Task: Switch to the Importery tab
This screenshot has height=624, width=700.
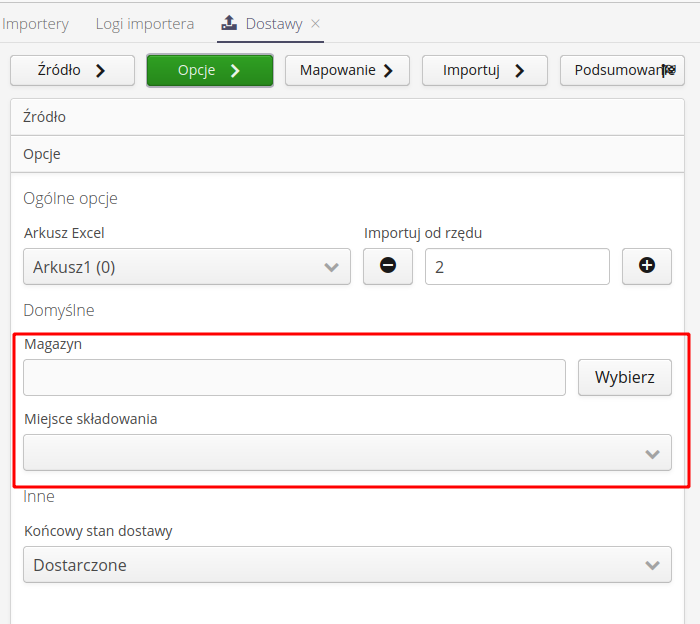Action: (36, 23)
